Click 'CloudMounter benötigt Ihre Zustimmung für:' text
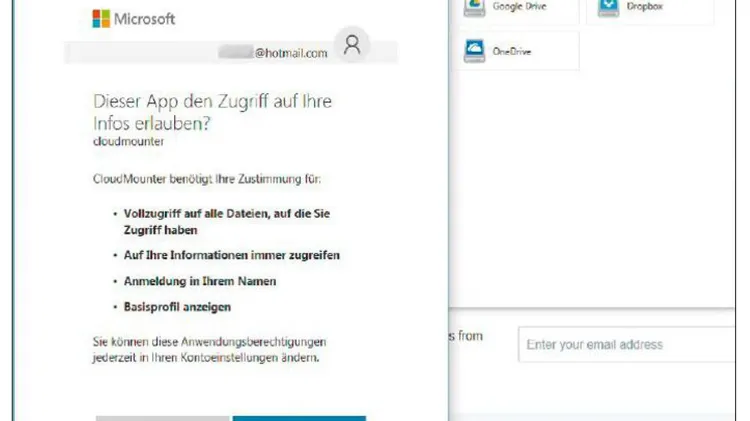This screenshot has height=421, width=750. tap(207, 179)
